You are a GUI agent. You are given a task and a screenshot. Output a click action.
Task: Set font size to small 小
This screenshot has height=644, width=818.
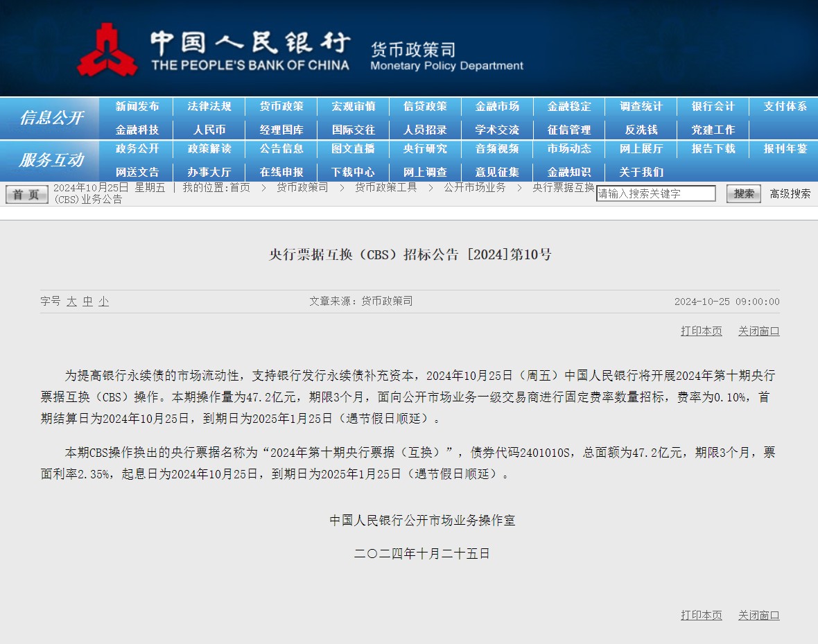point(104,302)
